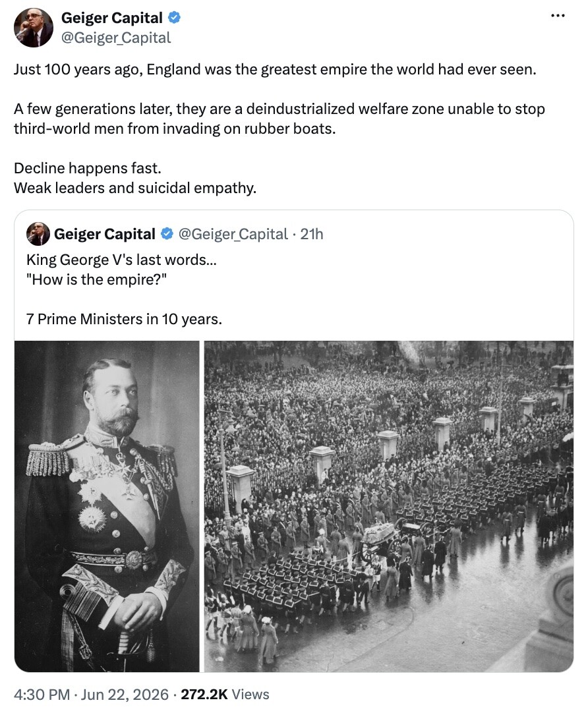Image resolution: width=588 pixels, height=717 pixels.
Task: Open the Geiger Capital display name at the top
Action: click(111, 18)
